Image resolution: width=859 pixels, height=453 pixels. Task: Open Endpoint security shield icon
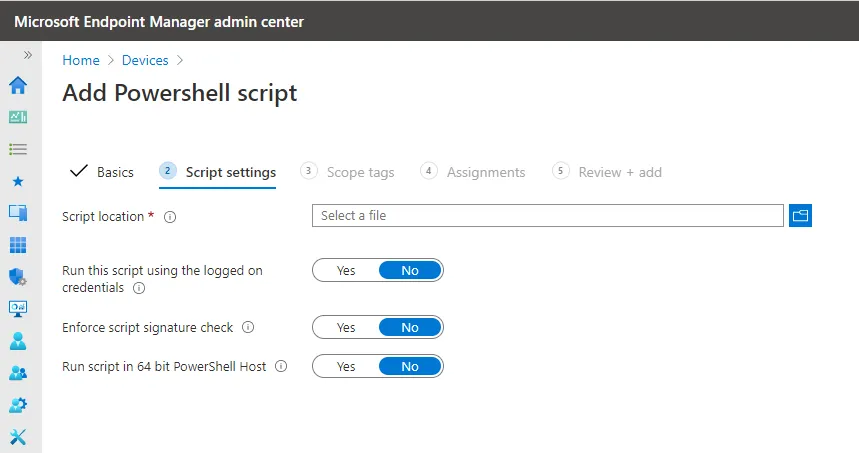[x=18, y=277]
